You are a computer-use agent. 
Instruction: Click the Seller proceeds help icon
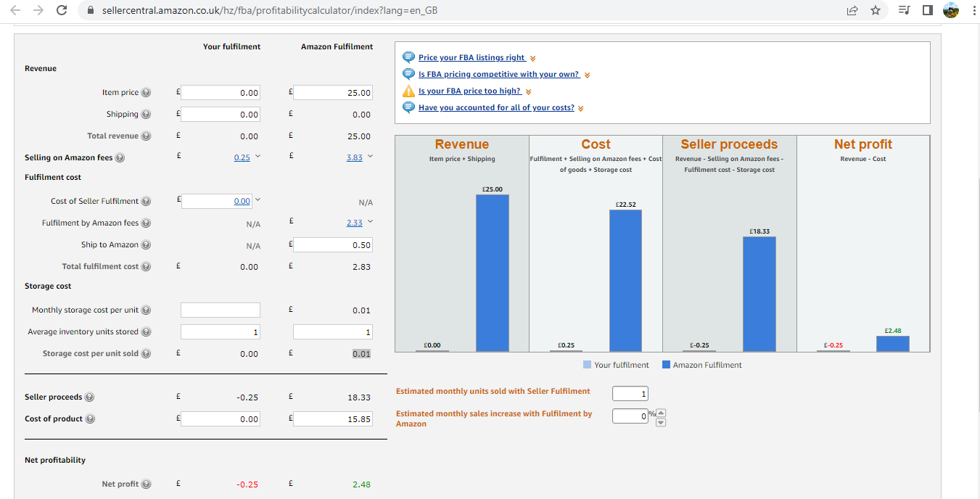point(90,397)
